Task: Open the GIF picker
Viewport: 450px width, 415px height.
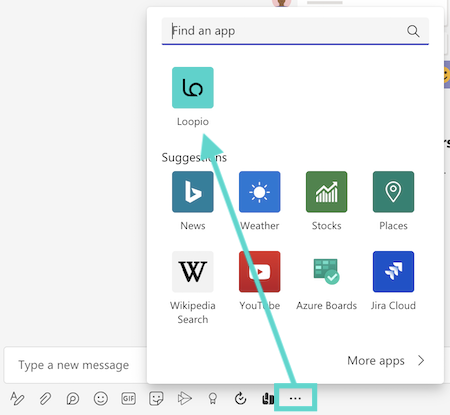Action: tap(129, 398)
